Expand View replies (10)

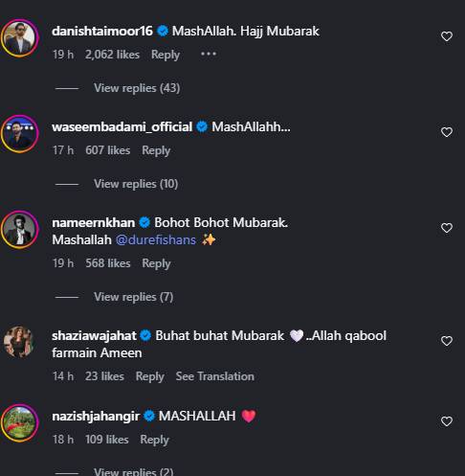[136, 184]
